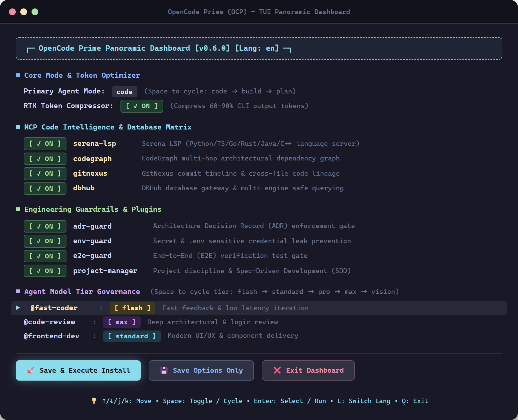Click Save Options Only button
The height and width of the screenshot is (420, 518).
click(201, 370)
